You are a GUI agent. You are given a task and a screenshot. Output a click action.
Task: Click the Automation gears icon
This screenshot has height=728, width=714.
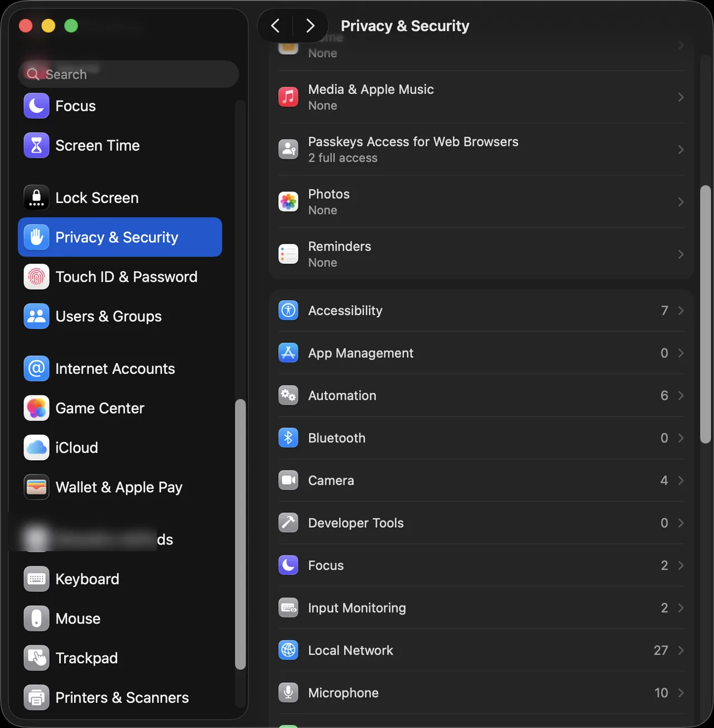(288, 396)
